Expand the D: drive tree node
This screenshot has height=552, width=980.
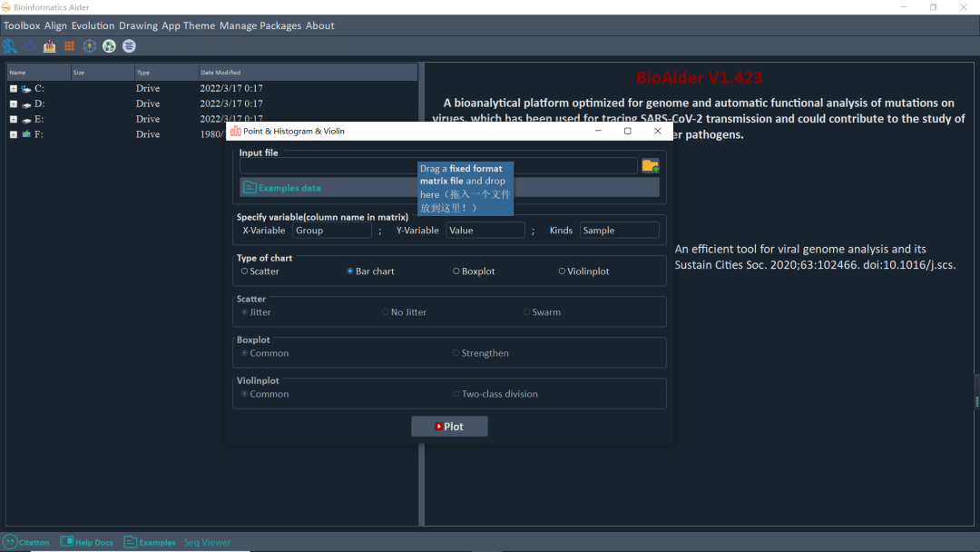click(x=13, y=103)
